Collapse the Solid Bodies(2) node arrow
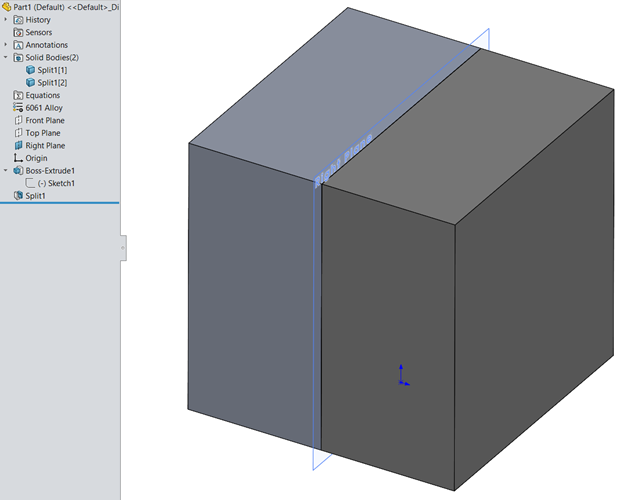Screen dimensions: 618x500 [x=6, y=57]
